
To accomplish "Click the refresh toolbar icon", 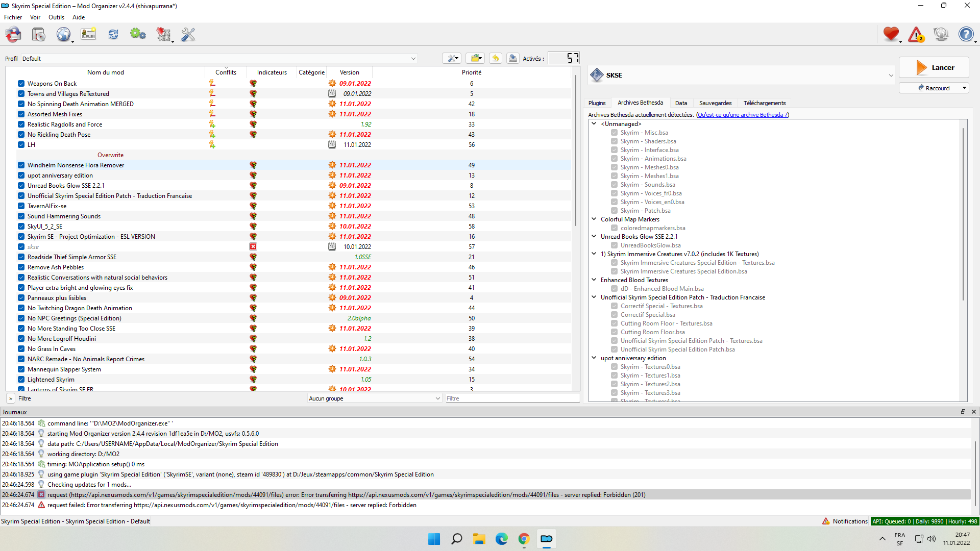I will [113, 35].
